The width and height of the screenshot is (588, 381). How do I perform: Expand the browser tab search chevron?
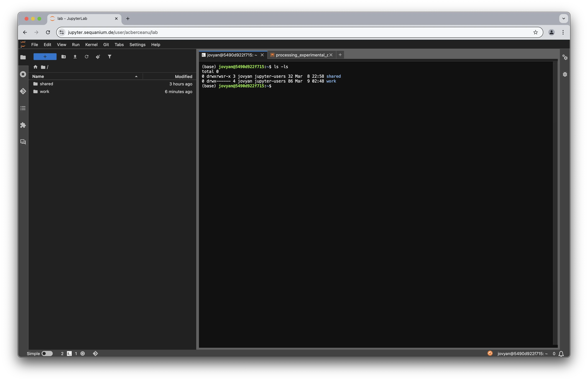564,19
